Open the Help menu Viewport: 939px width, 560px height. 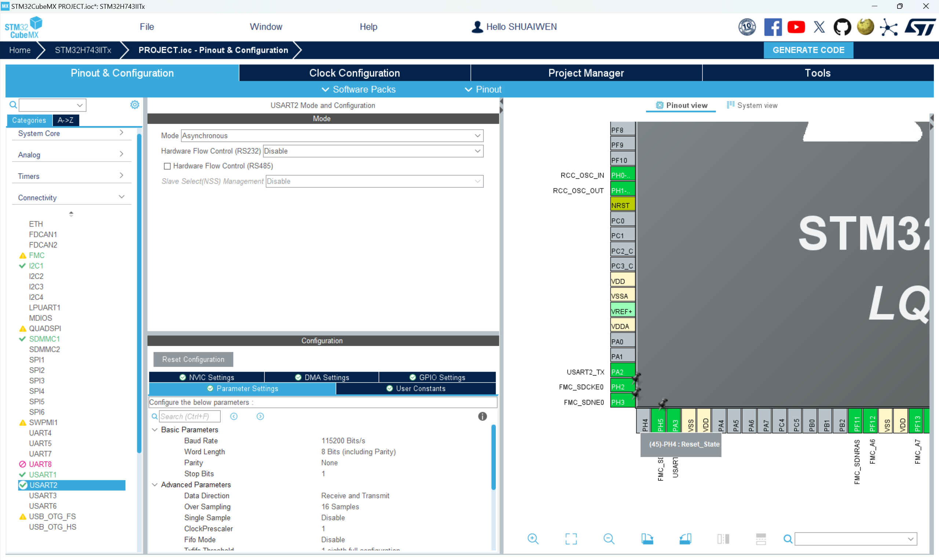[x=368, y=27]
